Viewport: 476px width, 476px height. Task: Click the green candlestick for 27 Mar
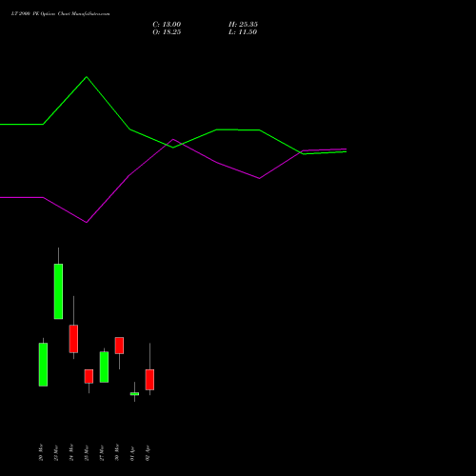[x=104, y=367]
